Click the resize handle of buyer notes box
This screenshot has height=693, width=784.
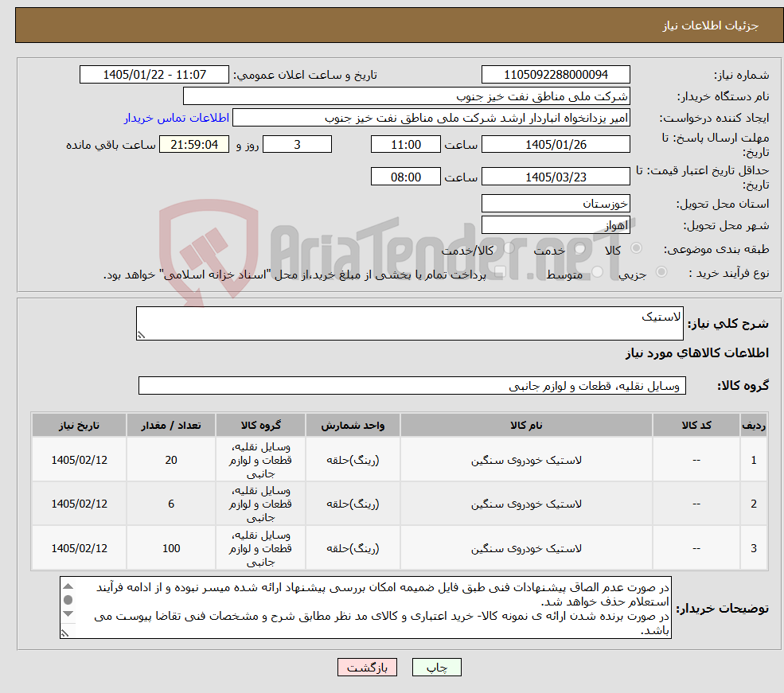64,633
